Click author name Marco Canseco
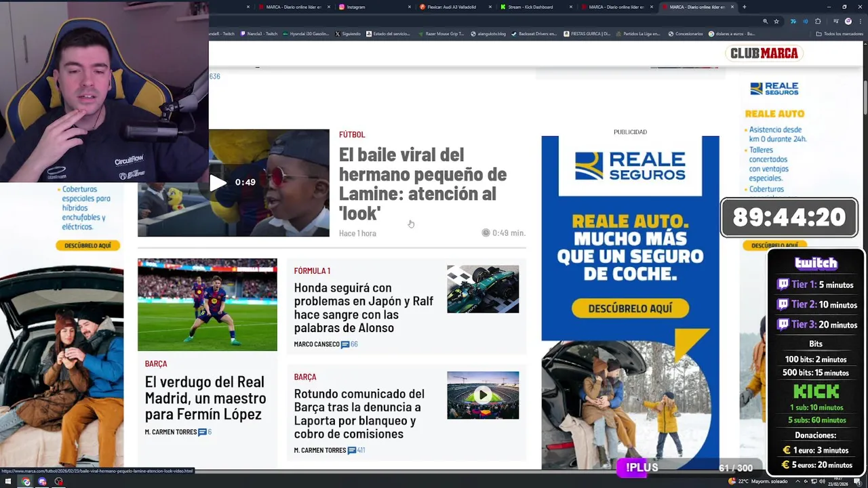The height and width of the screenshot is (488, 868). (x=317, y=344)
